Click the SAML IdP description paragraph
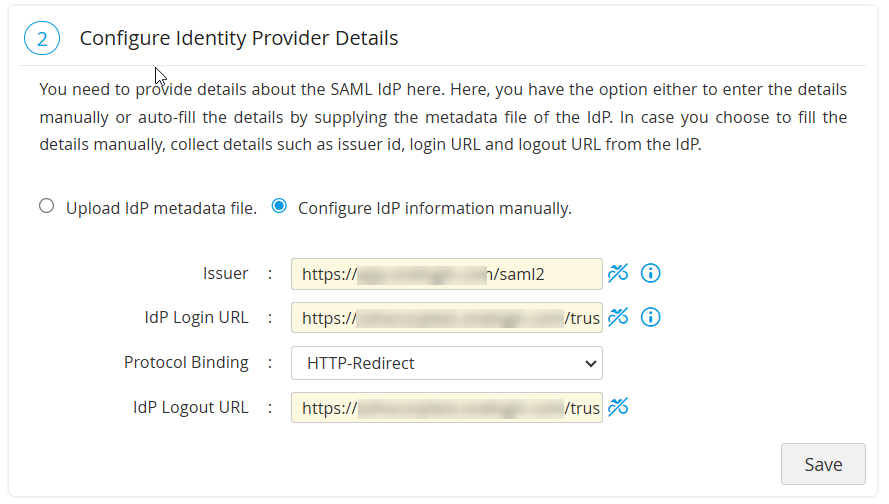The width and height of the screenshot is (889, 504). pos(443,117)
